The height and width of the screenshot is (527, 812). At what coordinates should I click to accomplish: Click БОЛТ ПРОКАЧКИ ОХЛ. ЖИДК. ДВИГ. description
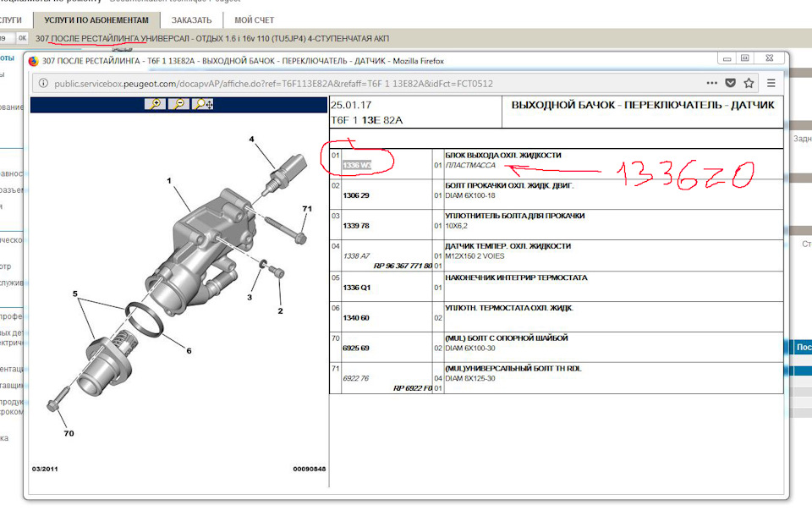point(509,185)
